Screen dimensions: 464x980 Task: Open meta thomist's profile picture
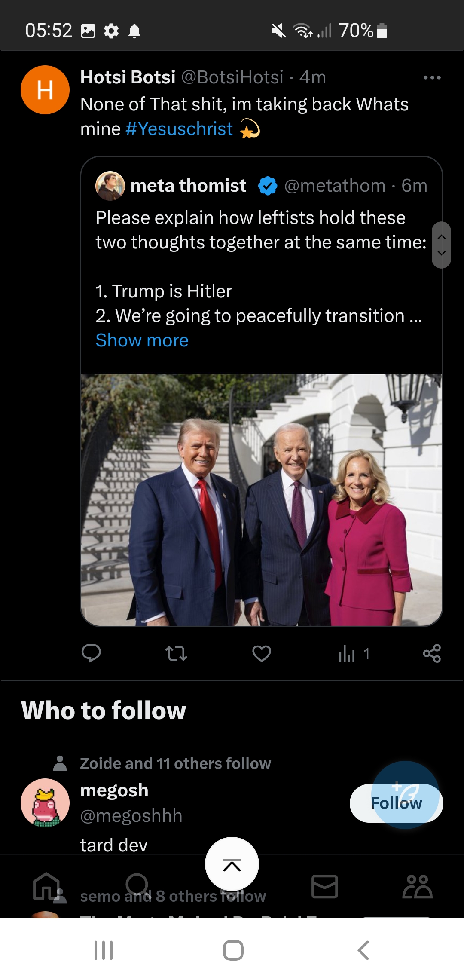[x=110, y=186]
